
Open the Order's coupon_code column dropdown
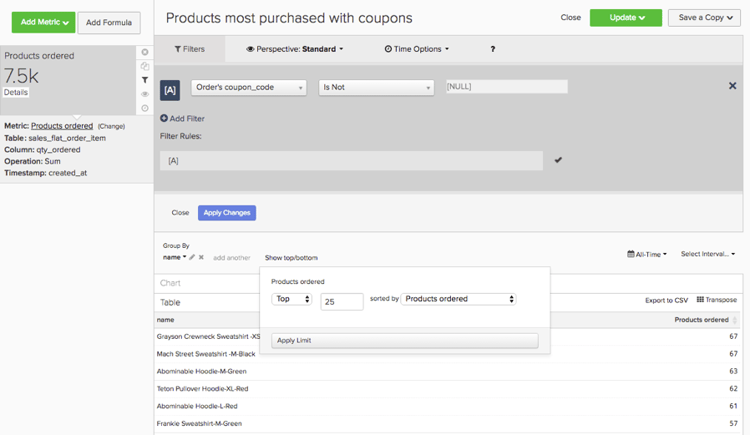click(x=248, y=87)
